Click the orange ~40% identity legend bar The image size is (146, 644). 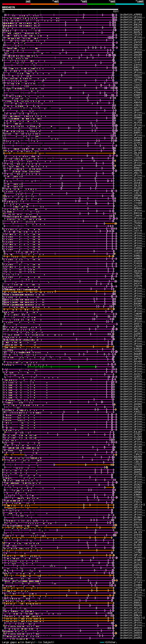point(45,4)
